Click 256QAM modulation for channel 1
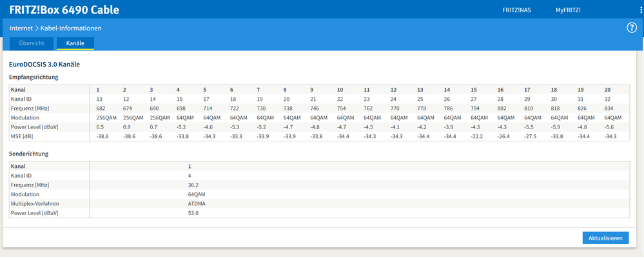Image resolution: width=644 pixels, height=257 pixels. (106, 118)
